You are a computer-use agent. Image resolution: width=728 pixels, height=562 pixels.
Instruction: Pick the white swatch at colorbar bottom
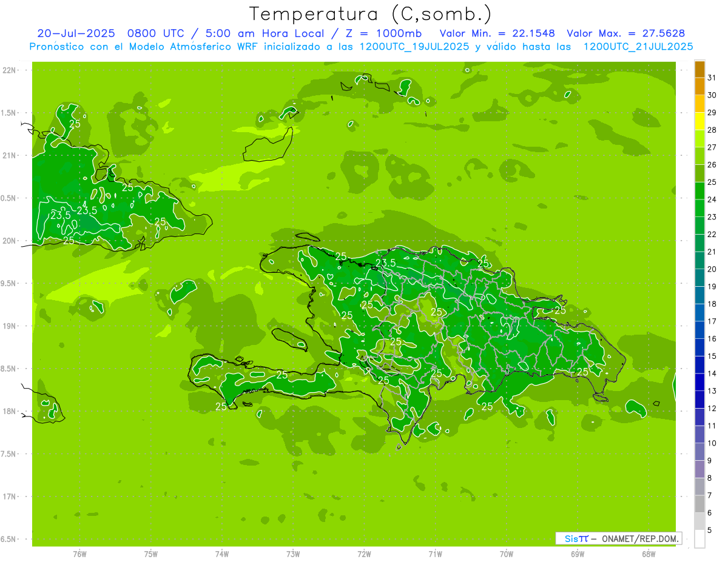coord(699,539)
